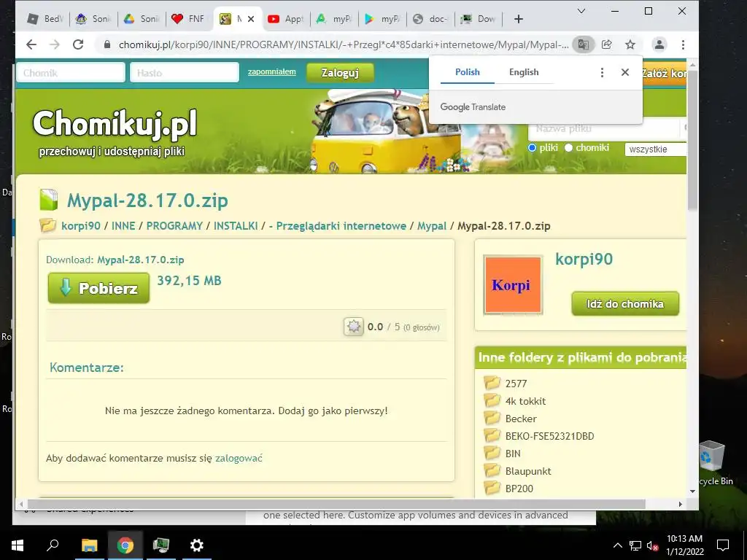The height and width of the screenshot is (560, 747).
Task: Open the 'wszystkie' dropdown
Action: (x=656, y=149)
